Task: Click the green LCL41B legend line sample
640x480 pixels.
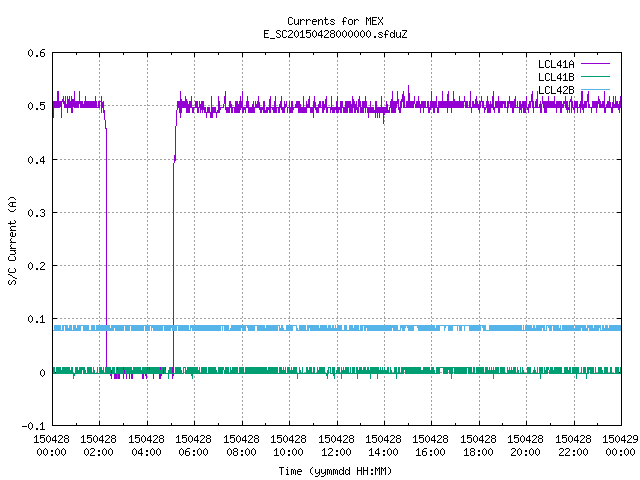Action: (595, 76)
